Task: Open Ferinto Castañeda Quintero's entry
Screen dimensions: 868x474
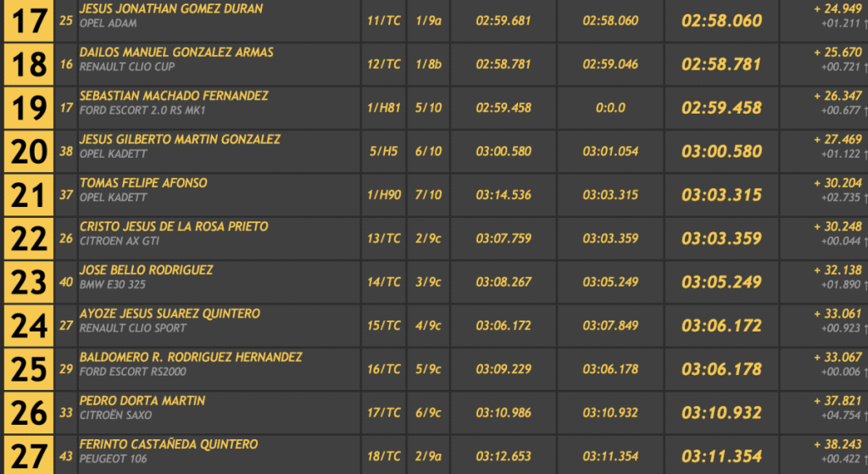Action: (169, 444)
